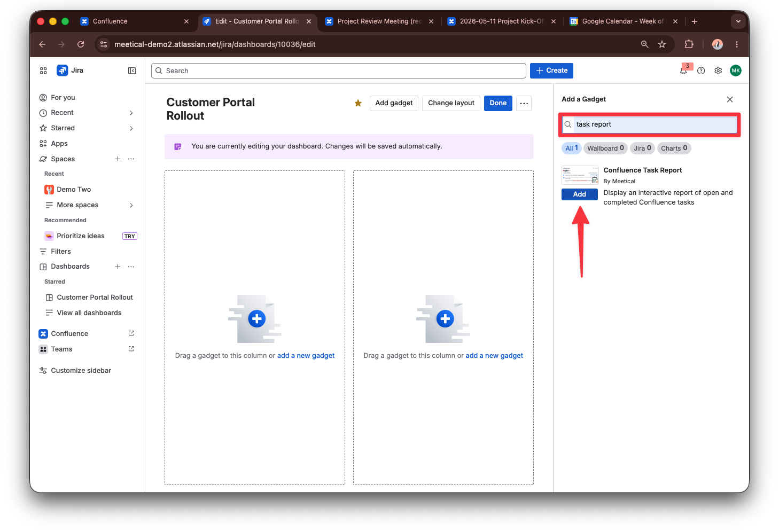This screenshot has width=779, height=532.
Task: Click the Jira top Search field
Action: click(x=339, y=71)
